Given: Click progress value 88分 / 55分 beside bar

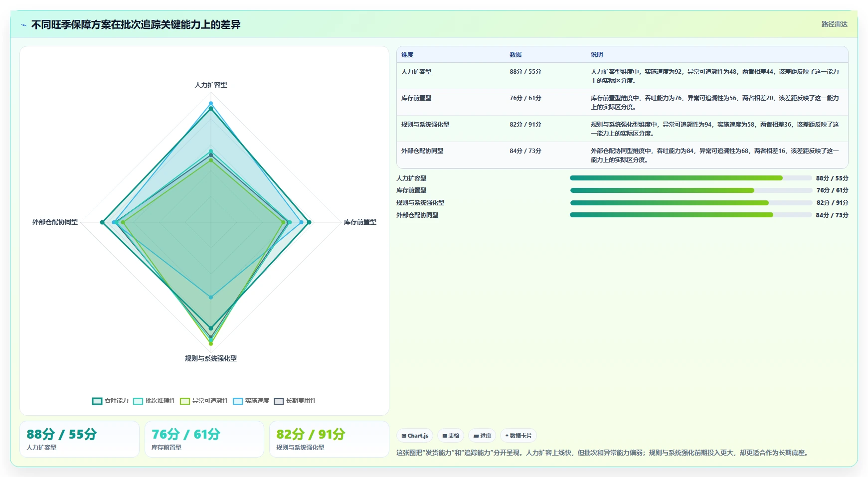Looking at the screenshot, I should 832,178.
